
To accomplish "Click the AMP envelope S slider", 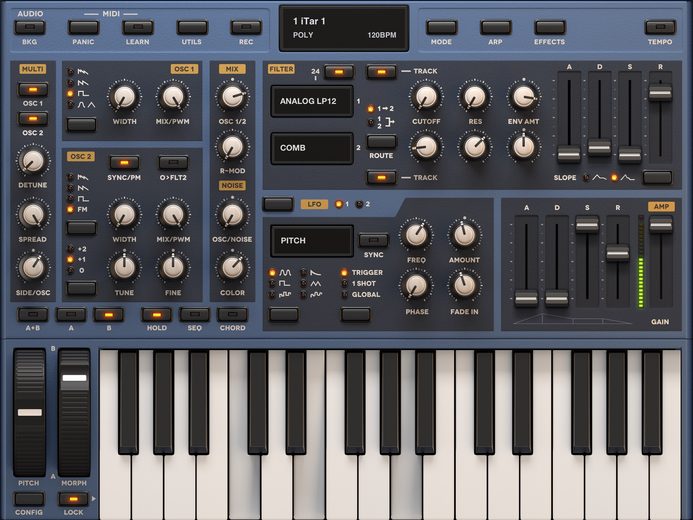I will coord(587,224).
